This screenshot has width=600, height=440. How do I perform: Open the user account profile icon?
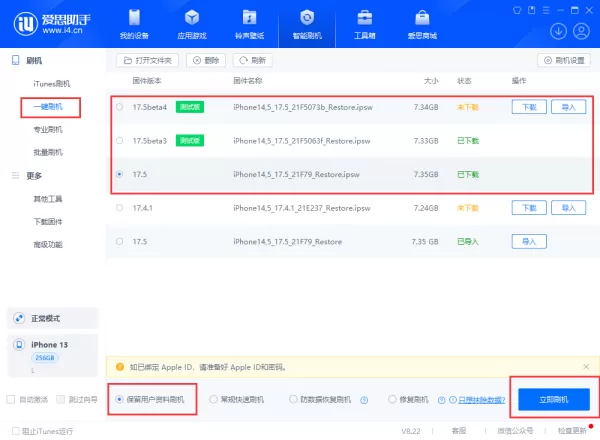click(581, 31)
